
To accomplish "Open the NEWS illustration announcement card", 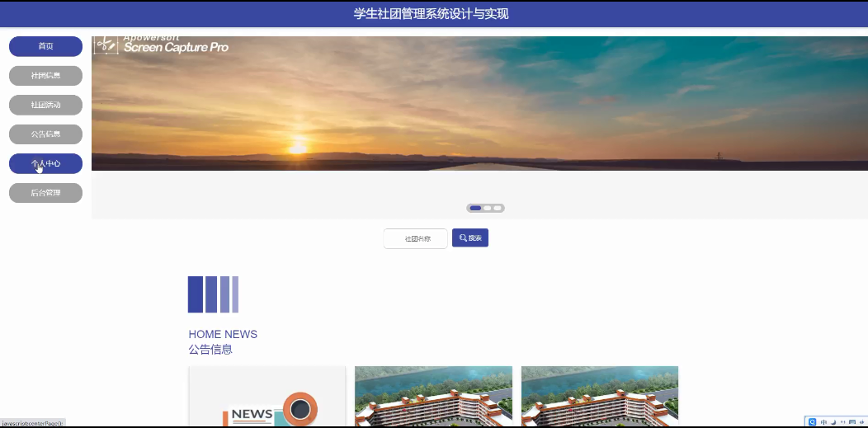I will (267, 396).
